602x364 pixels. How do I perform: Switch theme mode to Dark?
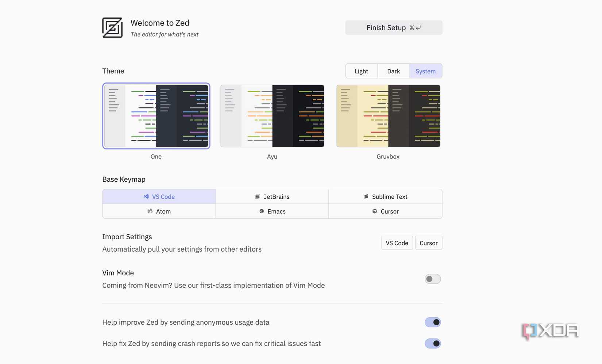(x=393, y=71)
